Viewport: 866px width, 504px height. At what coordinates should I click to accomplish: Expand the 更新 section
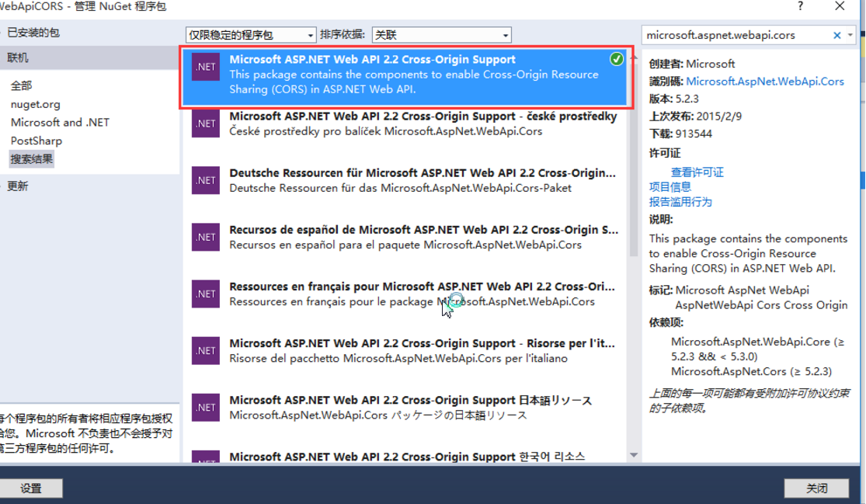[17, 186]
